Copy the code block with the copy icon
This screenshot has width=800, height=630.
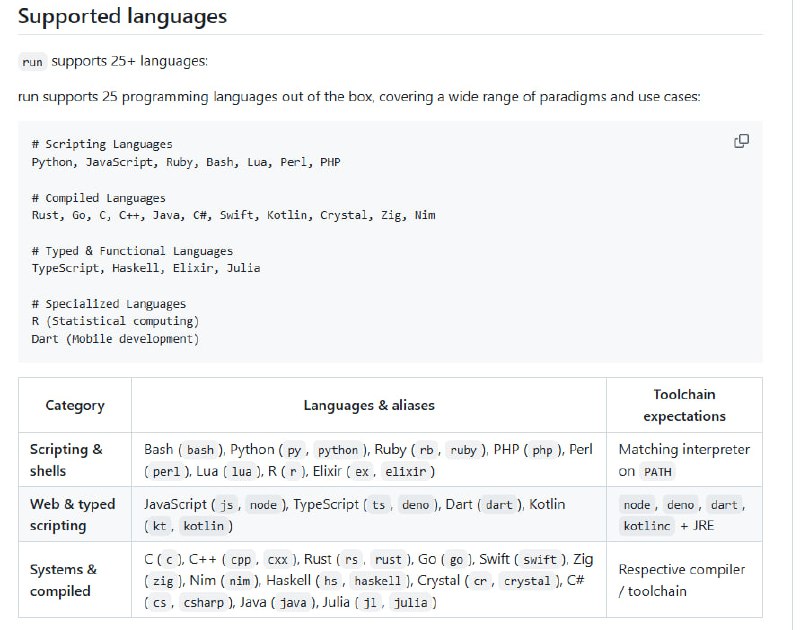coord(741,141)
